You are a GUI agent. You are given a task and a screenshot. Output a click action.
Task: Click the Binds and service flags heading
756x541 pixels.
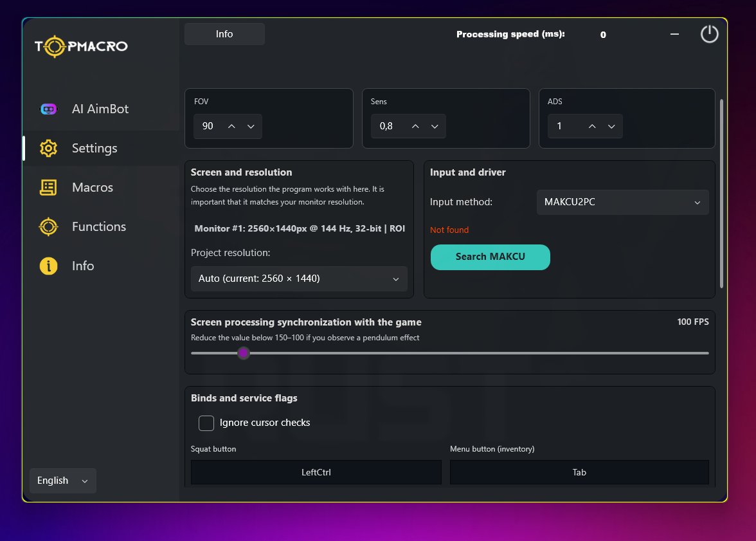pos(244,398)
